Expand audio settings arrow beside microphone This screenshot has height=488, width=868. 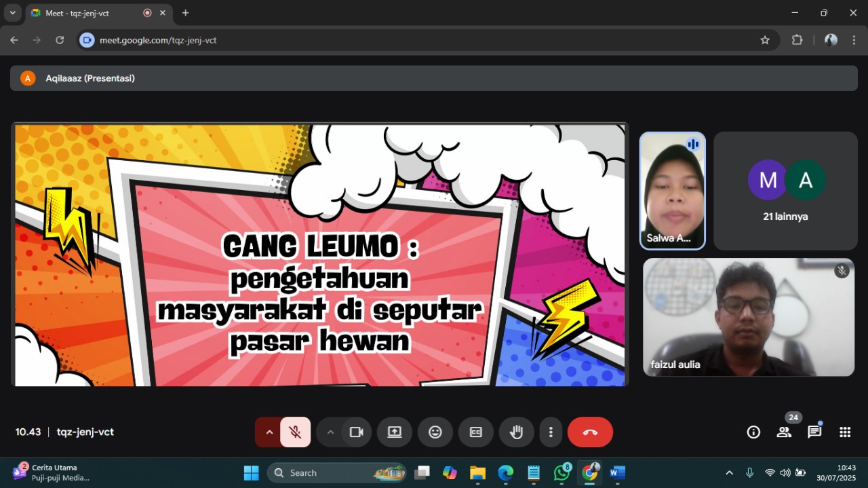(x=269, y=432)
